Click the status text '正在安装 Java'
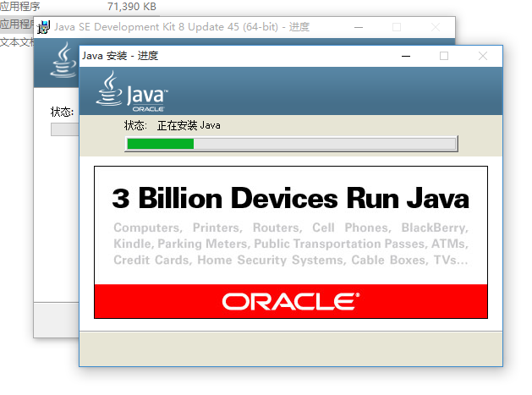 point(189,125)
